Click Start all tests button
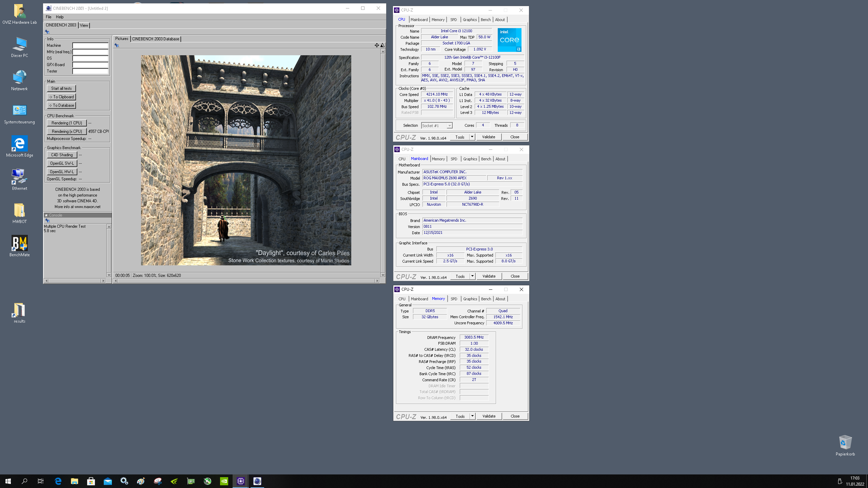 pos(61,88)
